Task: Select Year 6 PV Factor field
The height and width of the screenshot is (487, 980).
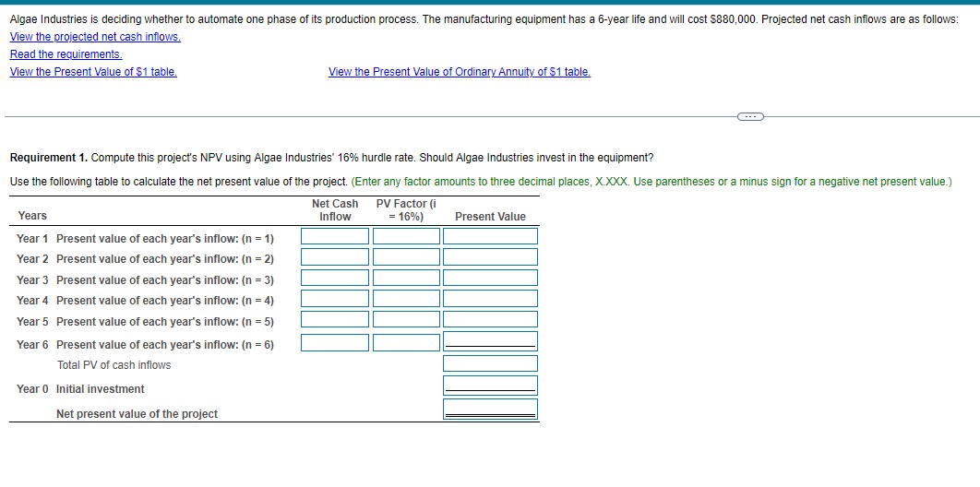Action: pos(407,343)
